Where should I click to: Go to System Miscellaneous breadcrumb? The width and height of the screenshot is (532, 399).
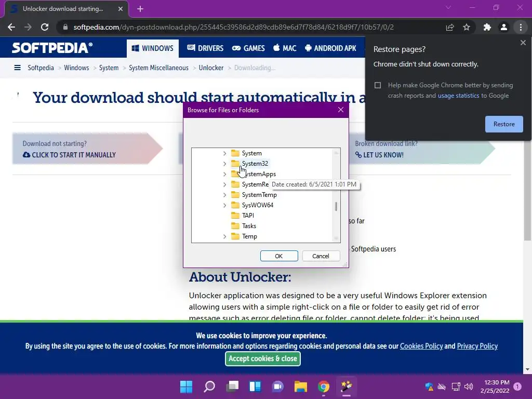(x=158, y=68)
